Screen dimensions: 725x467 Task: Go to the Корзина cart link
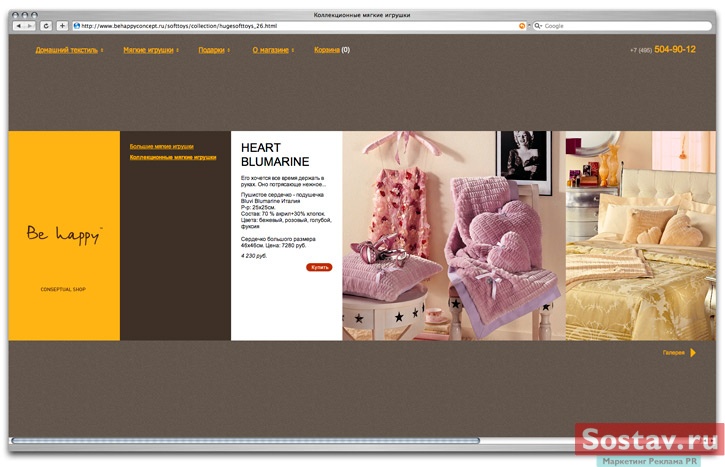pyautogui.click(x=327, y=50)
